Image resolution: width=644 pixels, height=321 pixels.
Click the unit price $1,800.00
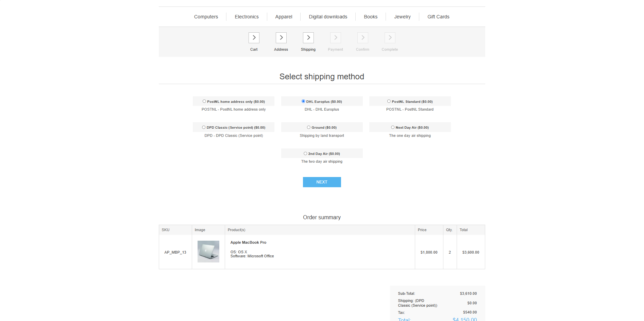pos(429,252)
